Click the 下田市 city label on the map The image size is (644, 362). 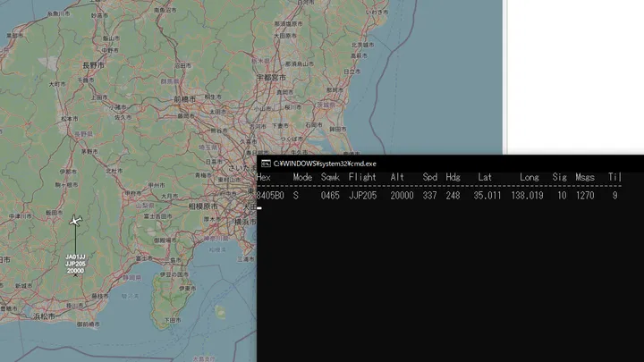click(173, 320)
